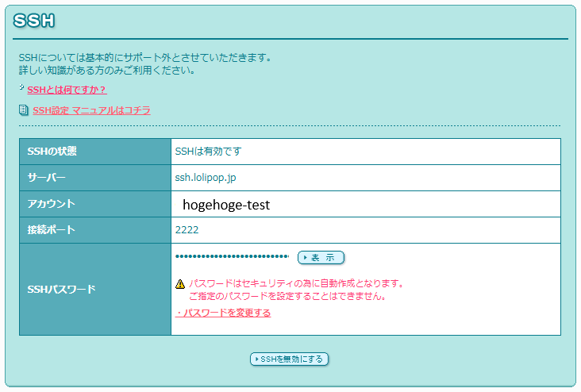The image size is (581, 392).
Task: Select the server value ssh.lolipop.jp
Action: tap(206, 178)
